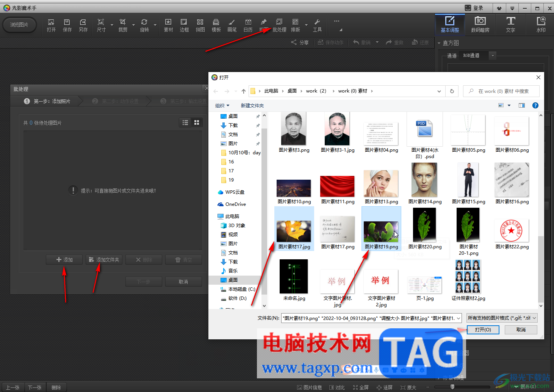Click the blue help icon in file dialog
The height and width of the screenshot is (392, 554).
pyautogui.click(x=535, y=105)
